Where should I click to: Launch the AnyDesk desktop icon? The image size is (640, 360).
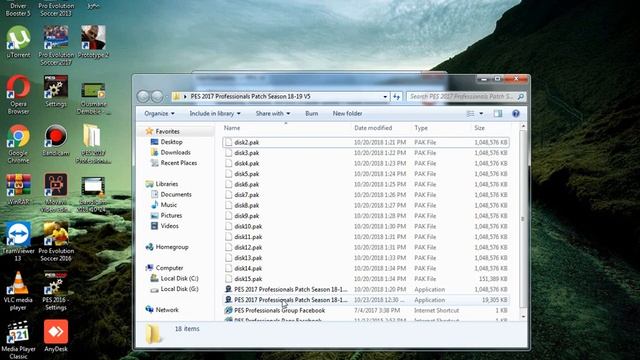pos(56,336)
